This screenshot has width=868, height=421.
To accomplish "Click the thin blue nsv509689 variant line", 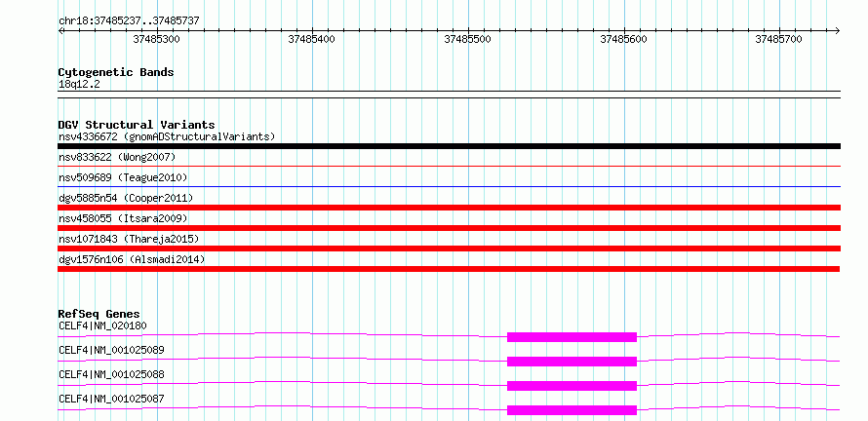I will (x=449, y=186).
